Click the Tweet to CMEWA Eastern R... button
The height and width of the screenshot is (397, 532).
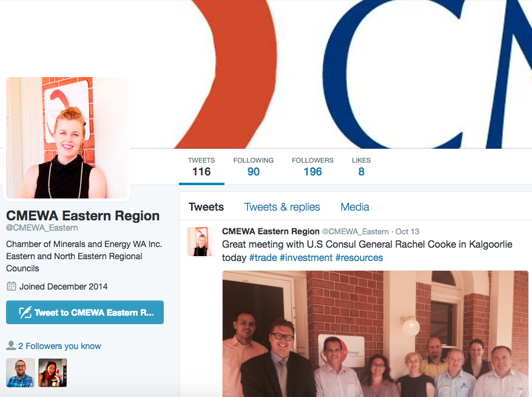pyautogui.click(x=85, y=313)
